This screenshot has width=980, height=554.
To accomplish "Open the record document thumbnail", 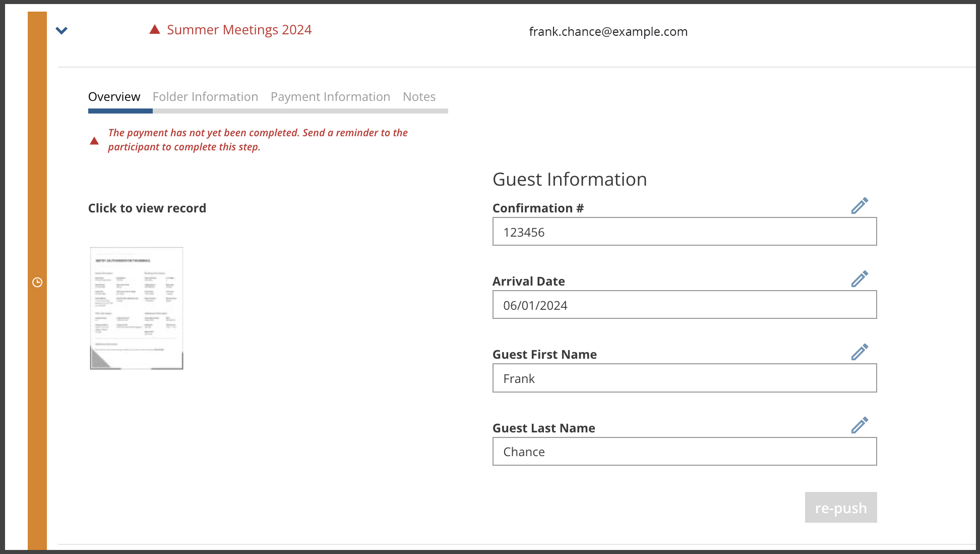I will [x=137, y=308].
